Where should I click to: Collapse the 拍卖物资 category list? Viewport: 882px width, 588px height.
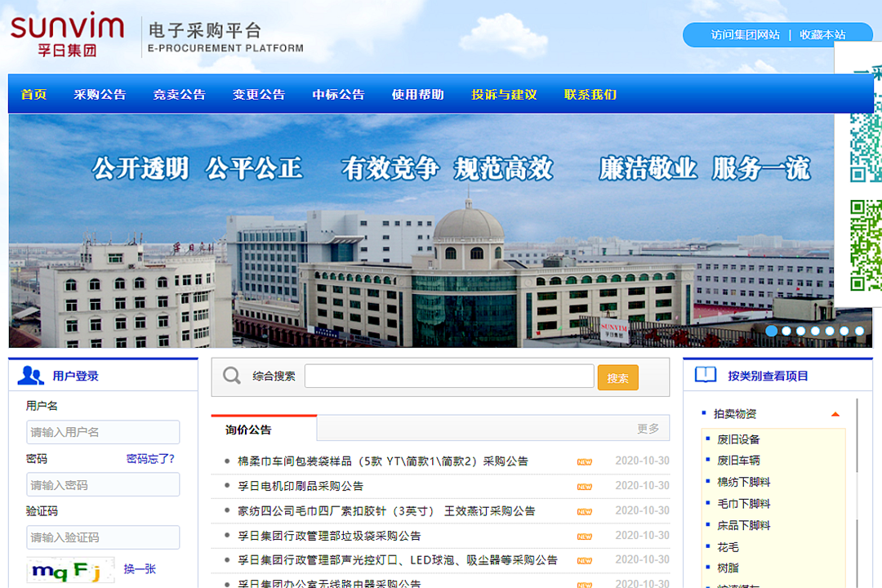(x=835, y=414)
